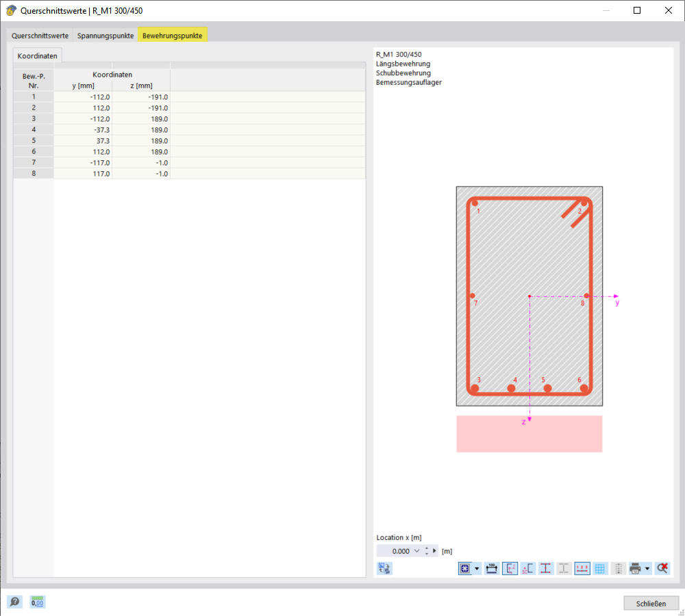The height and width of the screenshot is (616, 685).
Task: Open the Location x combo box dropdown
Action: tap(416, 550)
